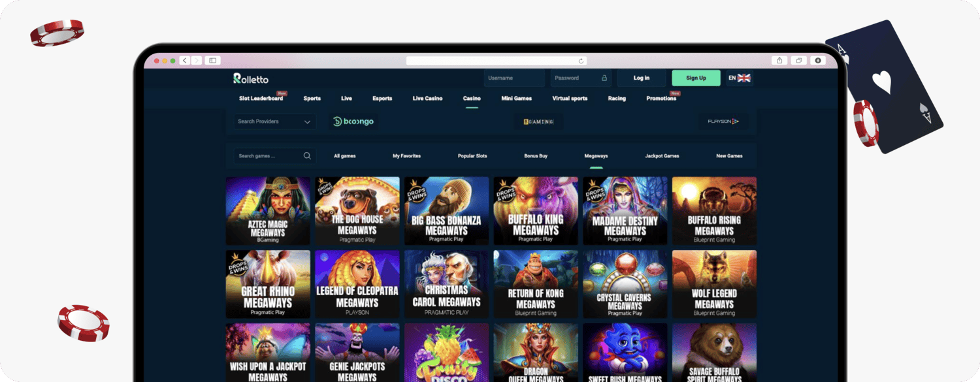Open Return of Kong Megaways game
Image resolution: width=980 pixels, height=382 pixels.
536,284
